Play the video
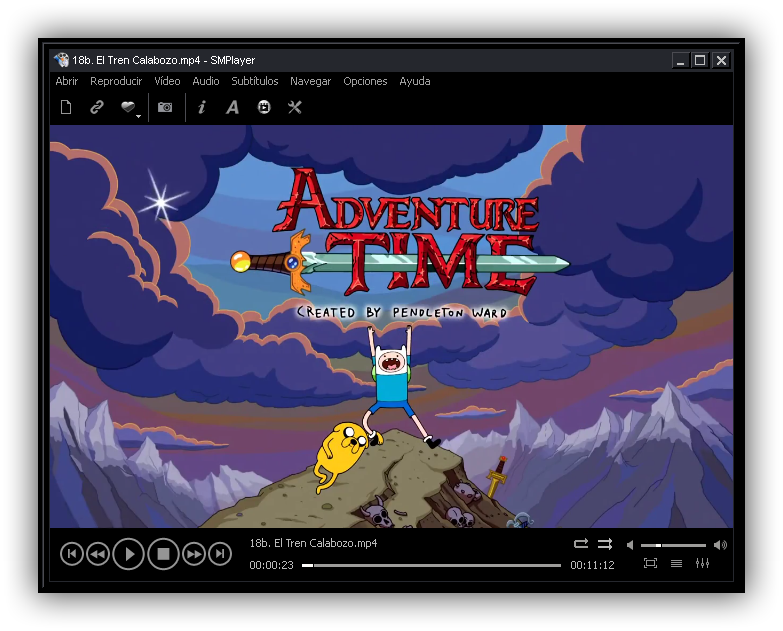This screenshot has width=783, height=631. (129, 554)
